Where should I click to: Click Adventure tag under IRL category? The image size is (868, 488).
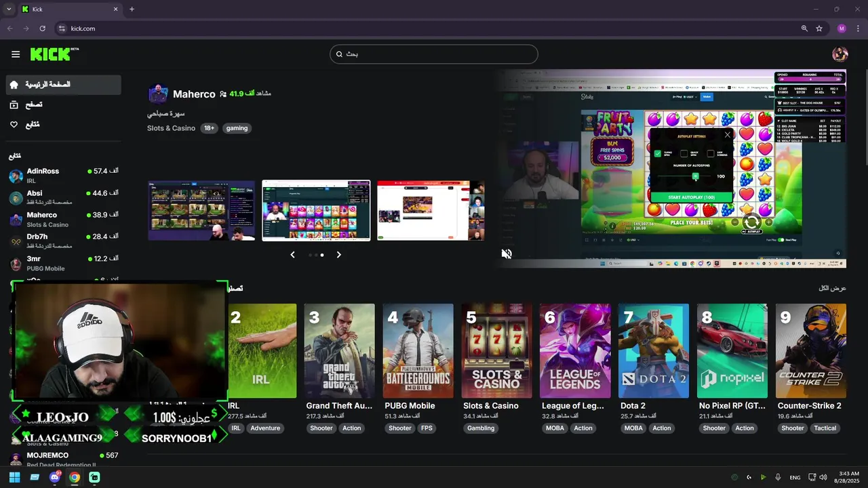[265, 428]
